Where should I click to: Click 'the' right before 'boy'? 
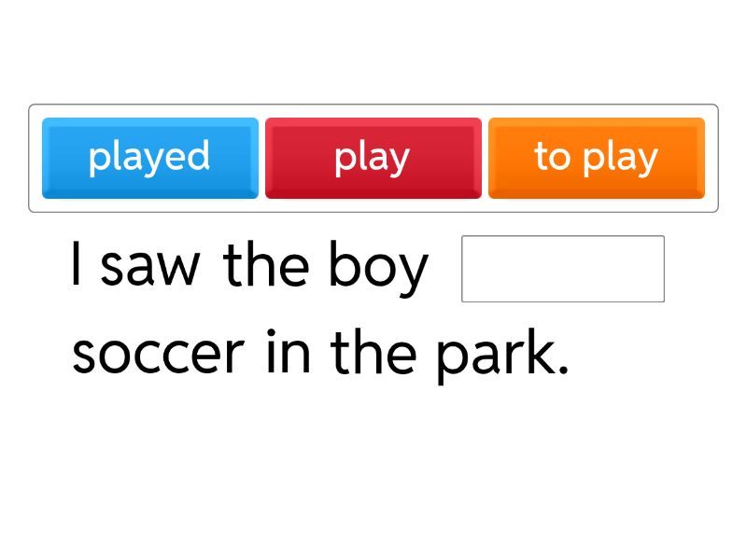coord(266,265)
